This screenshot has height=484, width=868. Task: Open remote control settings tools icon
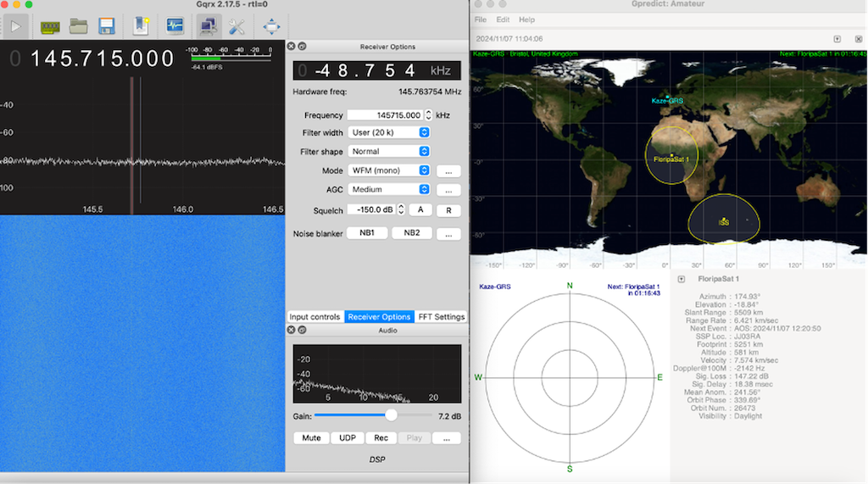click(x=236, y=26)
